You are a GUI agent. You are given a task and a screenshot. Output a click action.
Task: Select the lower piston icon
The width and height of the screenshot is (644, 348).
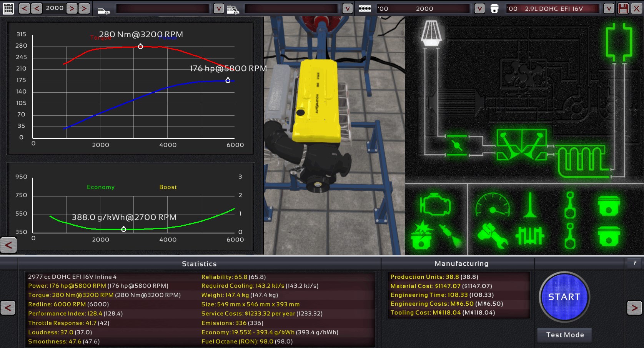(x=609, y=236)
